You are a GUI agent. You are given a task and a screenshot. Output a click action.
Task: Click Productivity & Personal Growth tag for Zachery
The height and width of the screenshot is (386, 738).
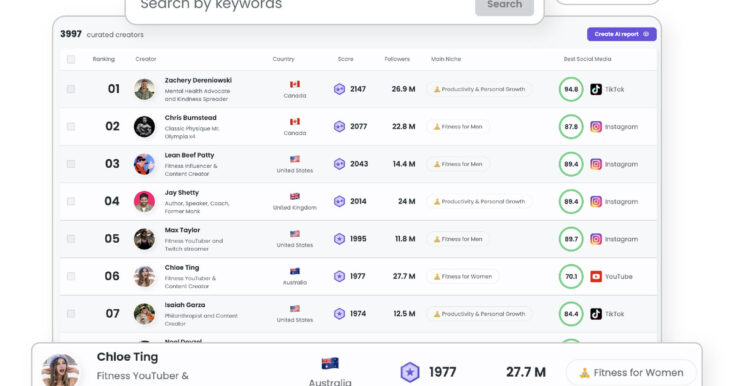pyautogui.click(x=479, y=89)
